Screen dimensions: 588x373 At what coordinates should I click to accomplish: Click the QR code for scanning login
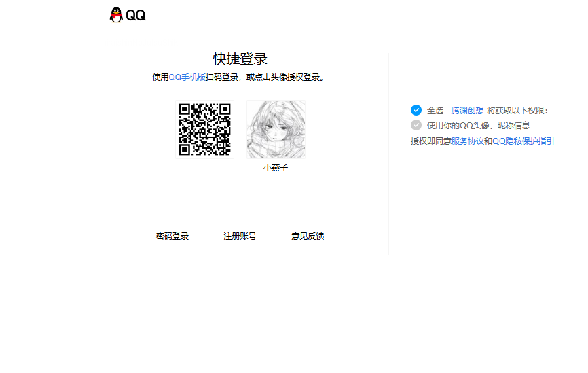click(x=205, y=130)
